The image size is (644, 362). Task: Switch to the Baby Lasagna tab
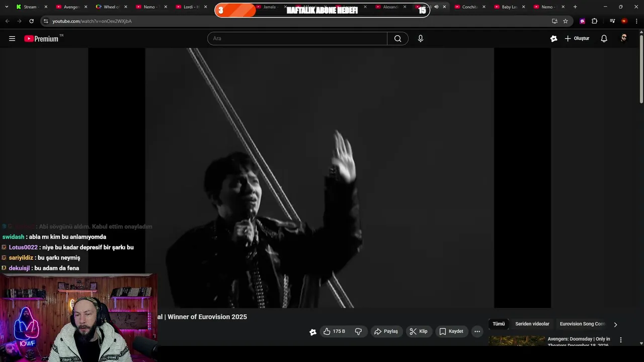coord(509,7)
